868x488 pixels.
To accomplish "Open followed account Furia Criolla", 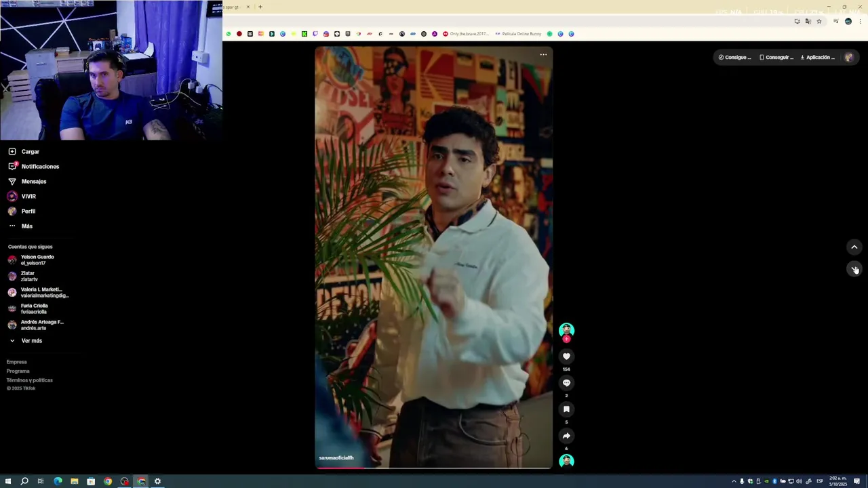I will pos(28,309).
